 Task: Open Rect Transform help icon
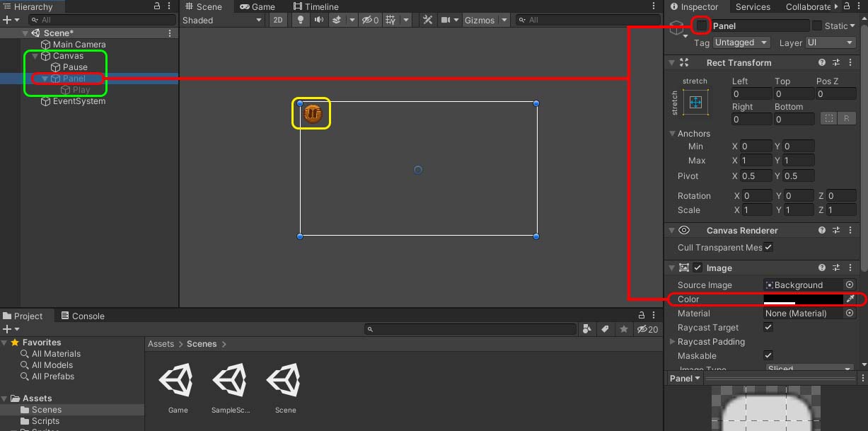(822, 63)
